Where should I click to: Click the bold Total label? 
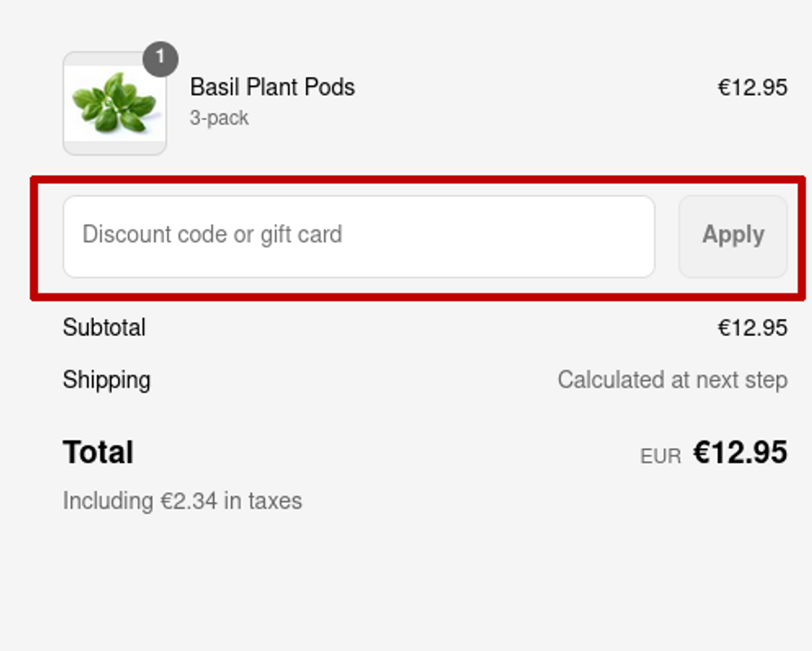click(97, 452)
